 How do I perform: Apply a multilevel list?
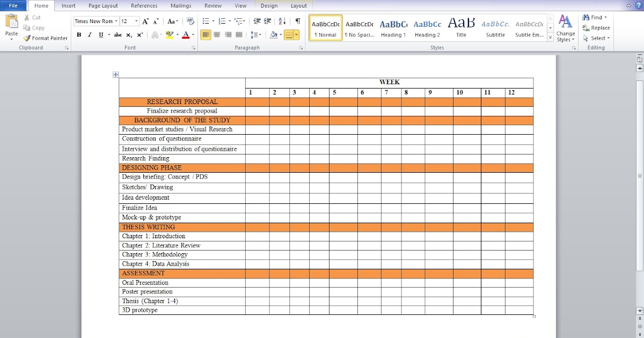pos(238,21)
